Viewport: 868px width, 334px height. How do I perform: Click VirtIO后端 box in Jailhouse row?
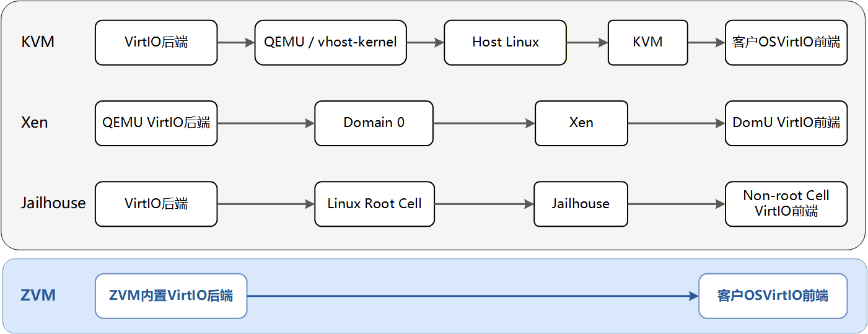156,204
